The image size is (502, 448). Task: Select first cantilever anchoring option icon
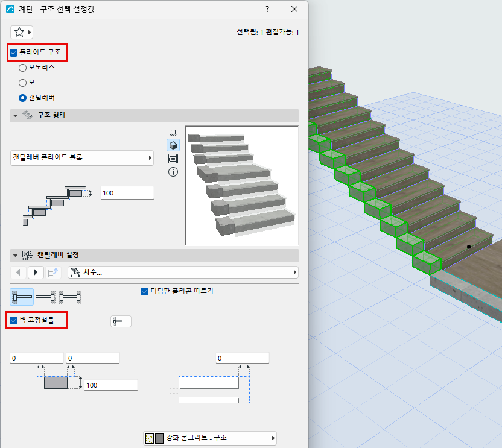pyautogui.click(x=22, y=297)
